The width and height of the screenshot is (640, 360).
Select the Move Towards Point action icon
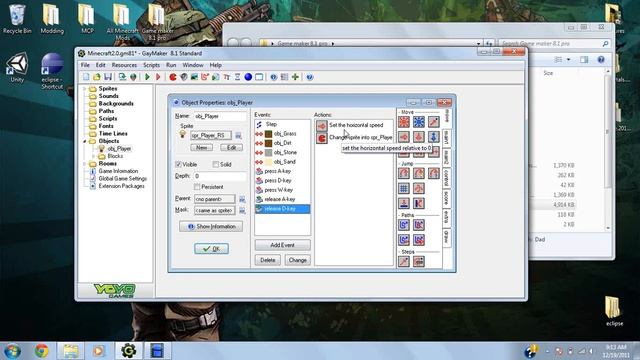click(433, 122)
